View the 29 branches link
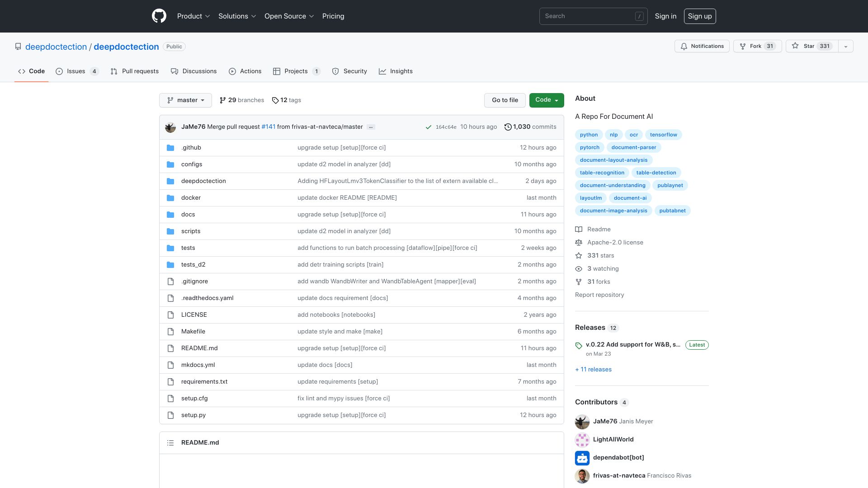Image resolution: width=868 pixels, height=488 pixels. (x=242, y=100)
